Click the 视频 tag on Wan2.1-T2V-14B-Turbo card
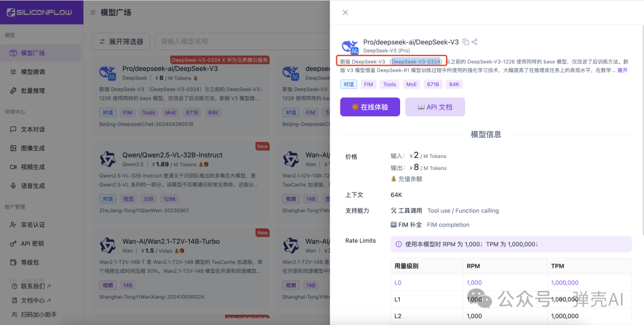 (107, 285)
